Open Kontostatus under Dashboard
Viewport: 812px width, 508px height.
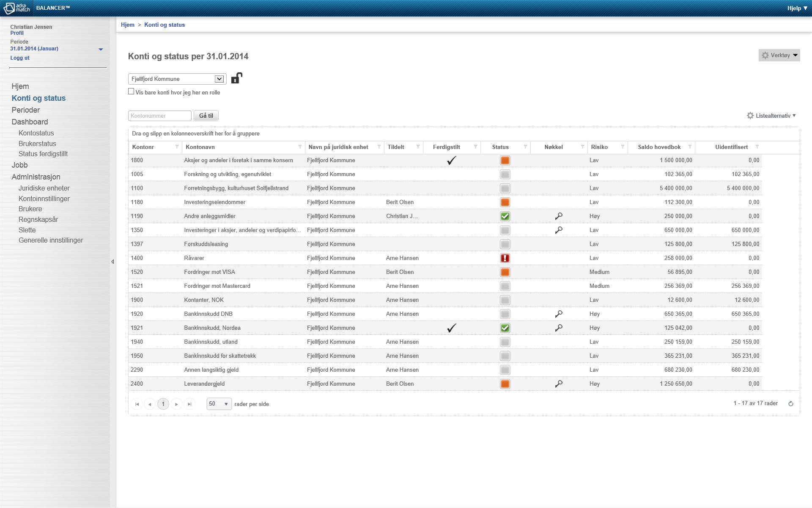point(36,133)
